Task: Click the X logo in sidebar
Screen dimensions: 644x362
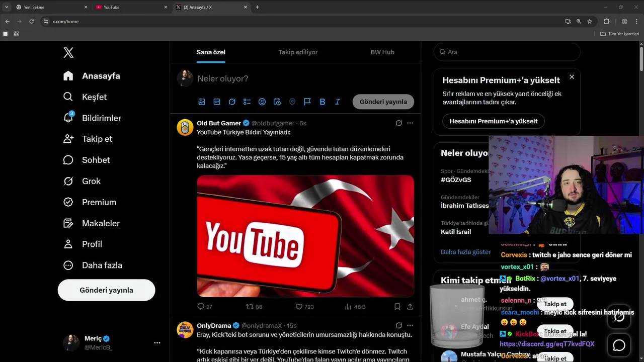Action: pos(68,52)
